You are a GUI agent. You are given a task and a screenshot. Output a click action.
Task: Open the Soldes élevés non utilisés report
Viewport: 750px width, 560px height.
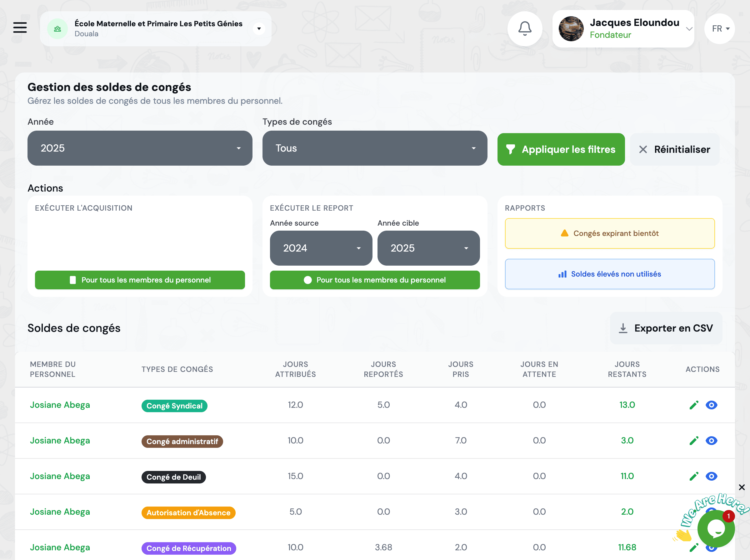pyautogui.click(x=609, y=274)
